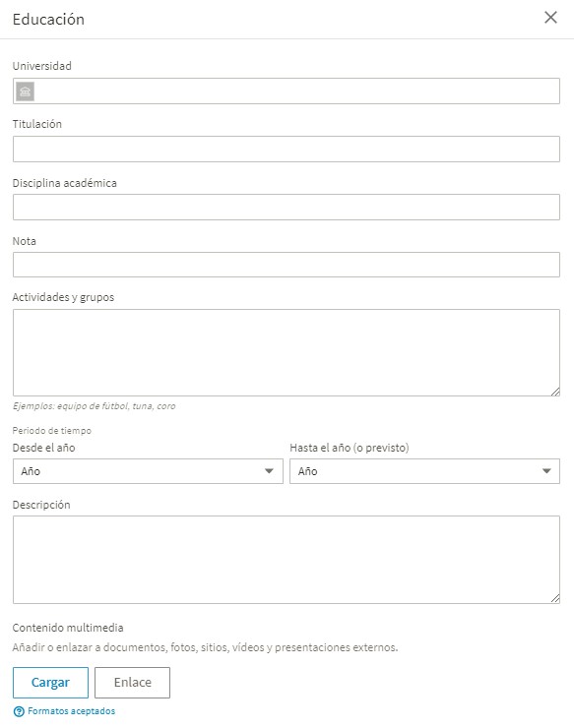
Task: Click the Cargar button
Action: coord(50,683)
